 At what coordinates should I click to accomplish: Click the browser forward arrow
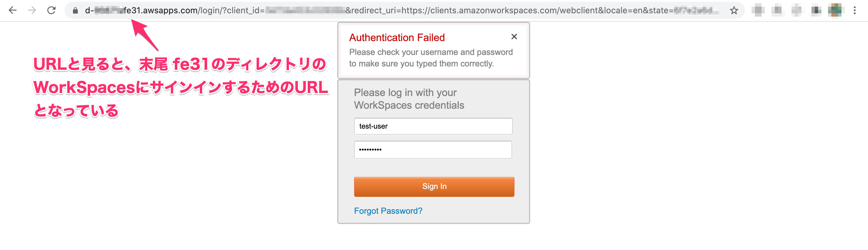pyautogui.click(x=32, y=11)
